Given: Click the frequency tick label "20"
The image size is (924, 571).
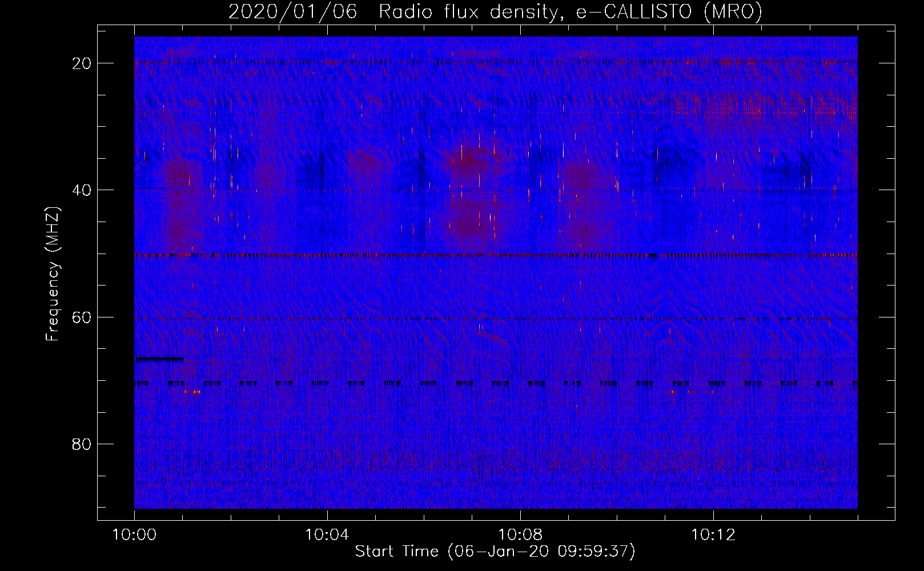Looking at the screenshot, I should pos(82,63).
